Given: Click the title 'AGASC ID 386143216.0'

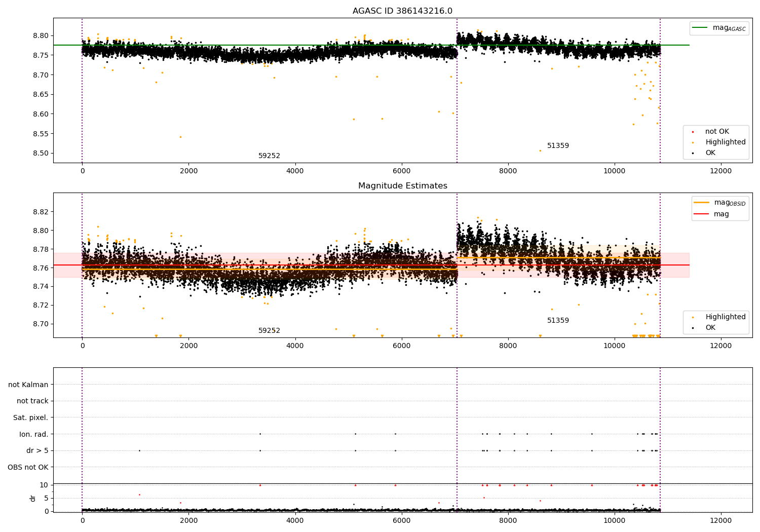Looking at the screenshot, I should 402,11.
